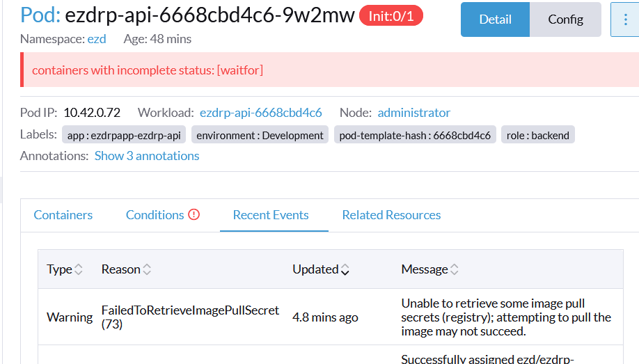The height and width of the screenshot is (364, 639).
Task: Click the 4.8 mins ago cell
Action: point(325,317)
